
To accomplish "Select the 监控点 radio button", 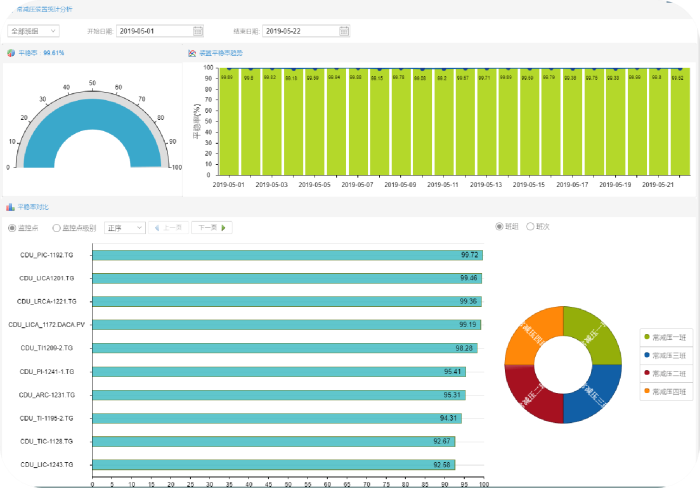I will tap(12, 228).
